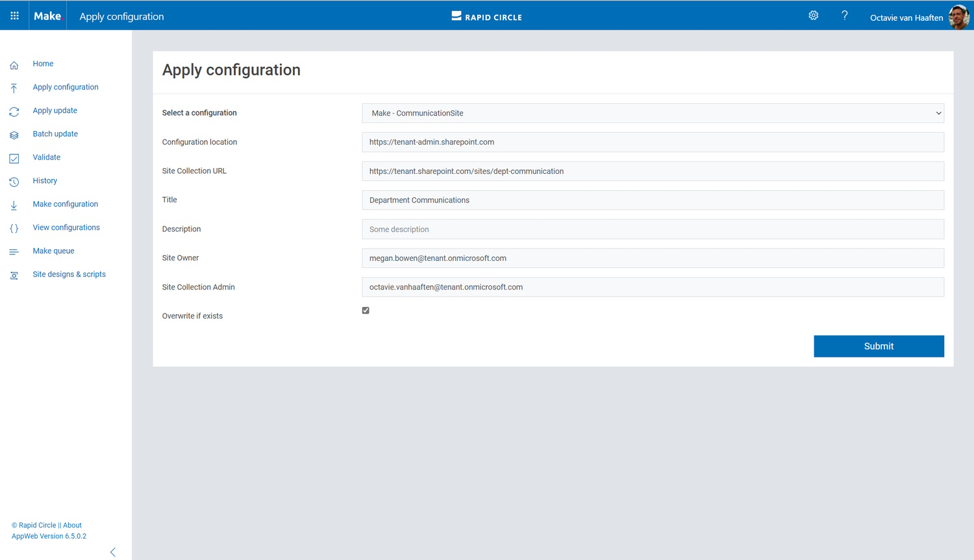
Task: Click the Batch update layers icon
Action: 14,135
